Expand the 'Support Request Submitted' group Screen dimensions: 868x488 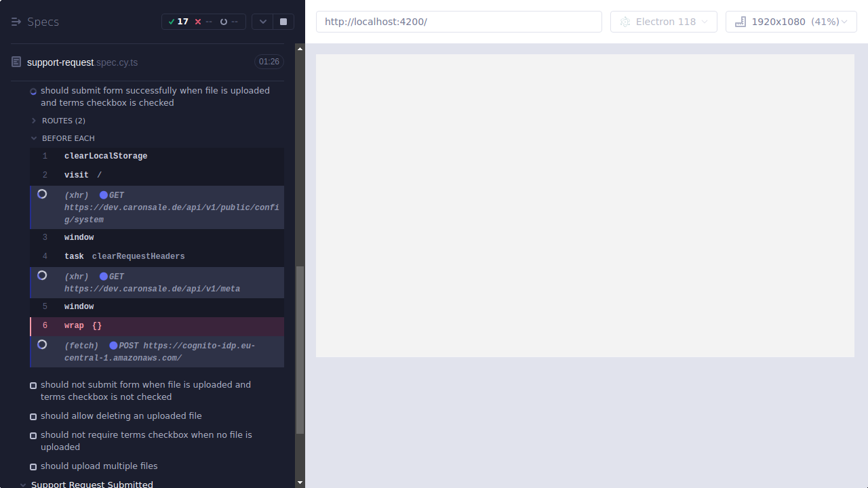pos(22,484)
